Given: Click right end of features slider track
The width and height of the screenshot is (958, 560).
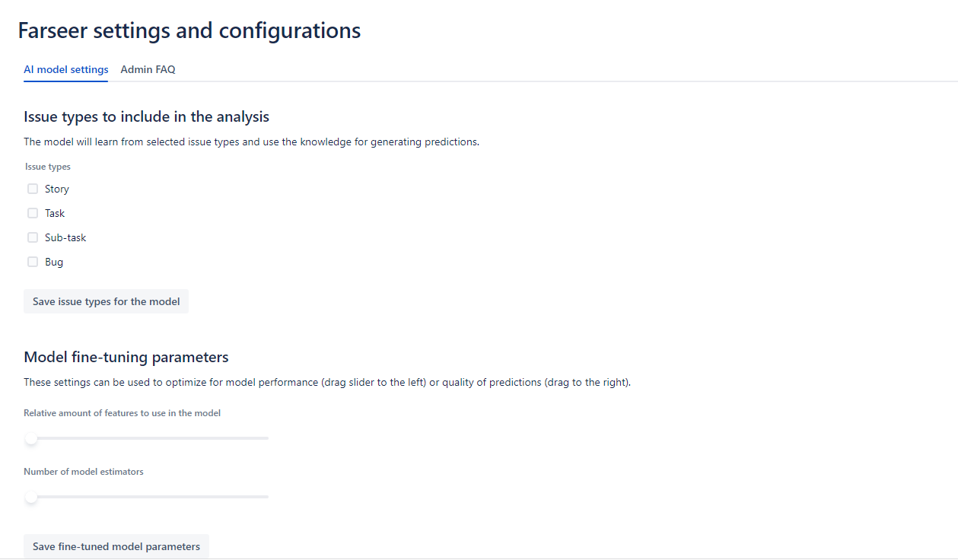Looking at the screenshot, I should pyautogui.click(x=266, y=438).
